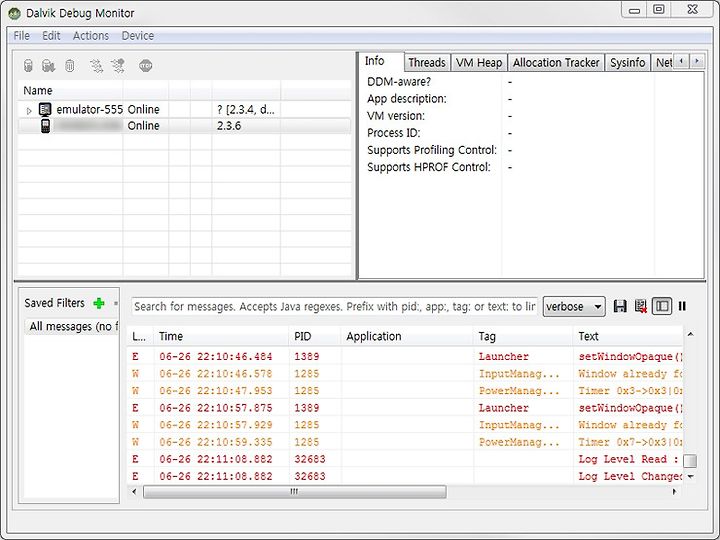Image resolution: width=720 pixels, height=540 pixels.
Task: Click the logcat vertical scrollbar thumb
Action: click(x=690, y=461)
